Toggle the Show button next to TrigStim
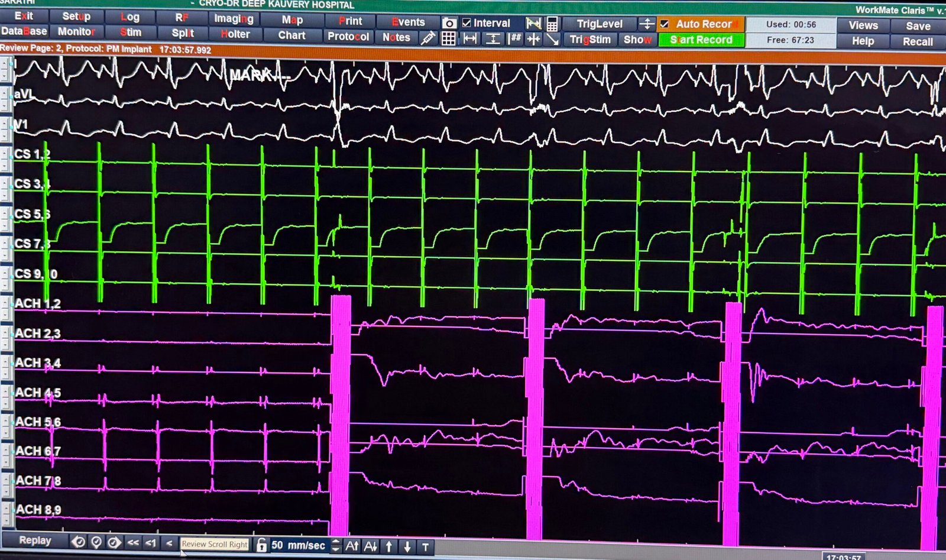This screenshot has height=560, width=946. pos(637,40)
